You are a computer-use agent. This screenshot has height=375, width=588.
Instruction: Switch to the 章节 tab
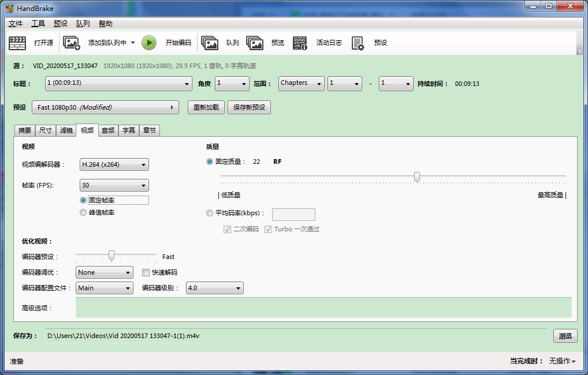tap(149, 130)
